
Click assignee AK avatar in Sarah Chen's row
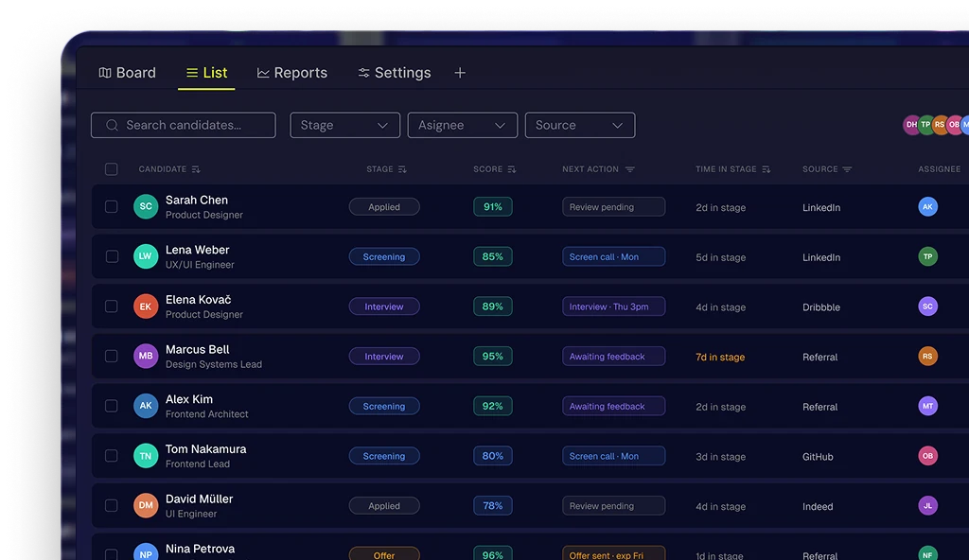(927, 206)
